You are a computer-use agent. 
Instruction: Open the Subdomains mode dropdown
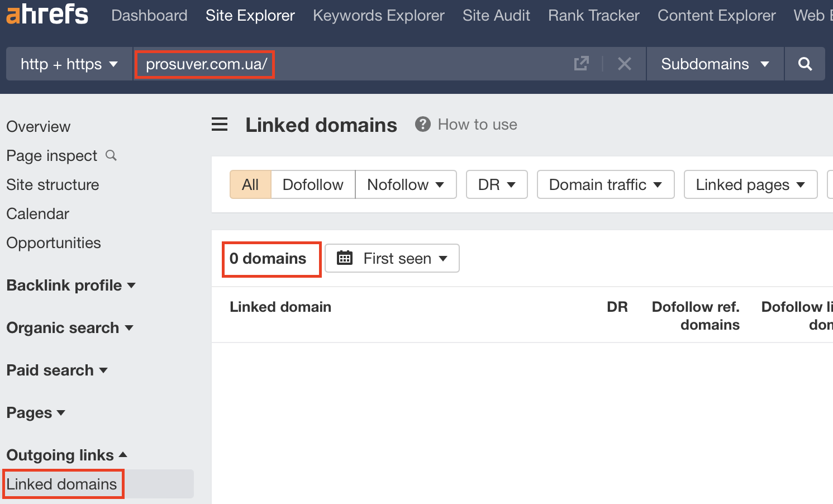715,64
